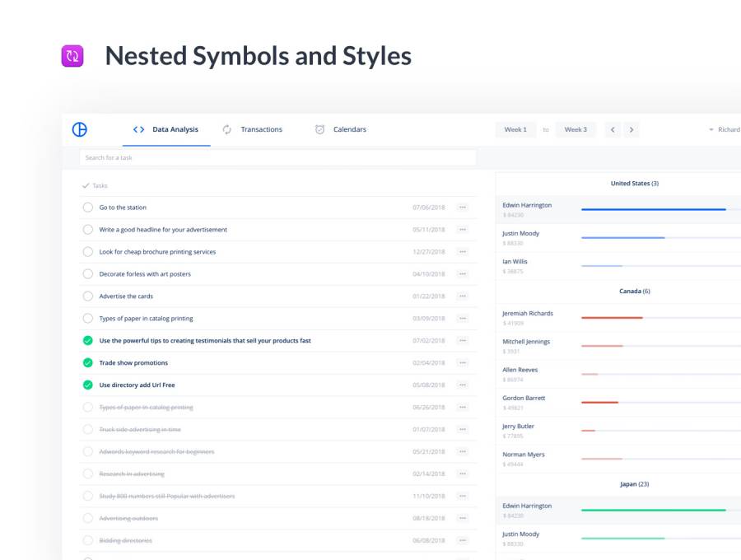
Task: Open more options for Advertise the cards
Action: (463, 296)
